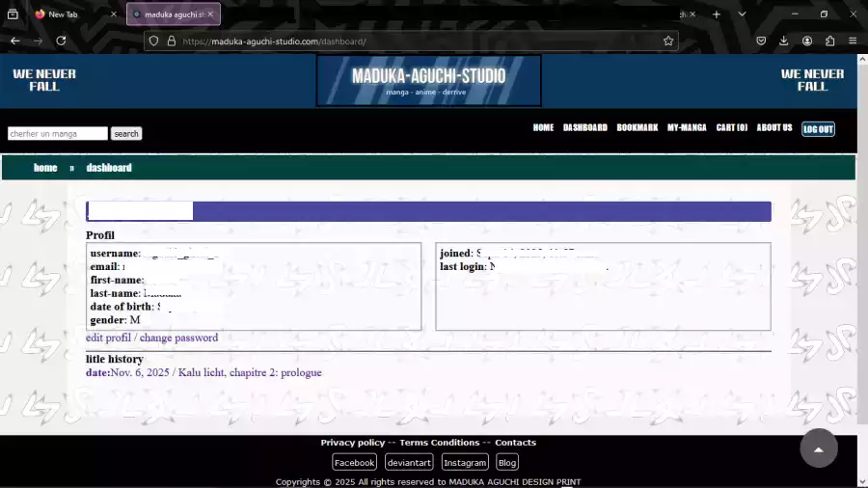Click the change password link
This screenshot has height=488, width=868.
178,338
